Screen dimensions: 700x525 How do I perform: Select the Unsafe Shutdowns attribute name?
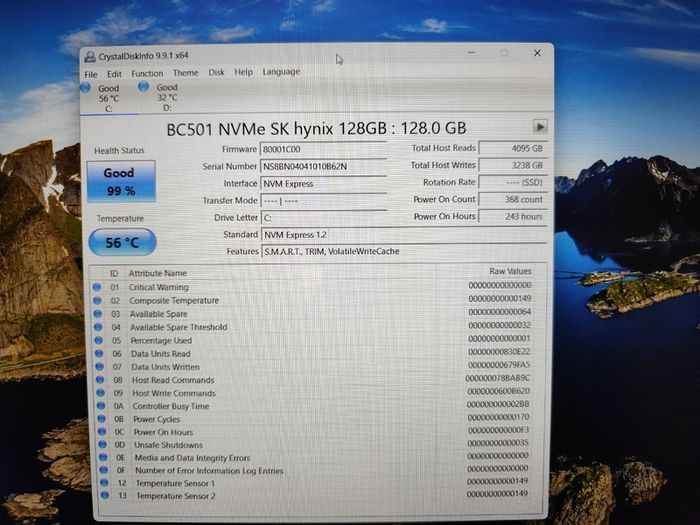168,445
